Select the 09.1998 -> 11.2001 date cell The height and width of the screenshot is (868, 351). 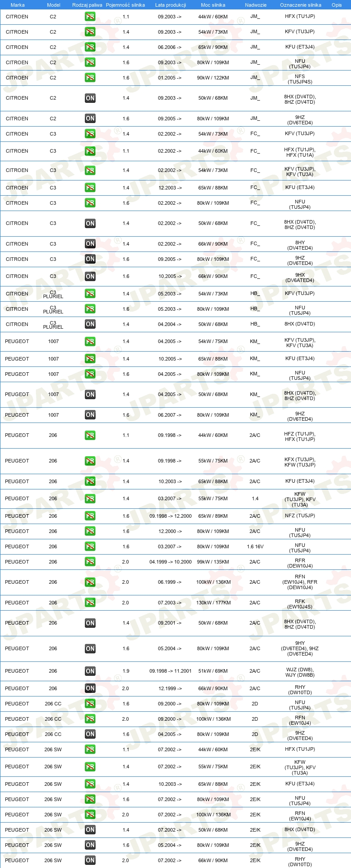tap(171, 671)
